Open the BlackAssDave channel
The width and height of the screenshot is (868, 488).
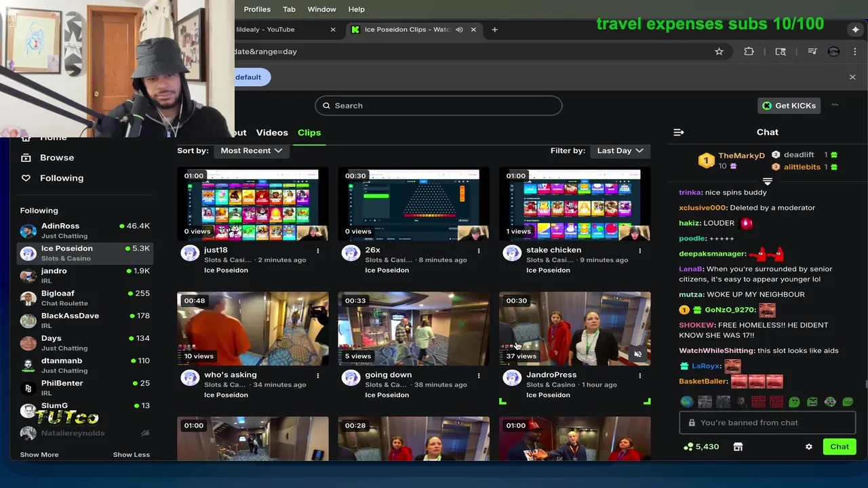[86, 320]
